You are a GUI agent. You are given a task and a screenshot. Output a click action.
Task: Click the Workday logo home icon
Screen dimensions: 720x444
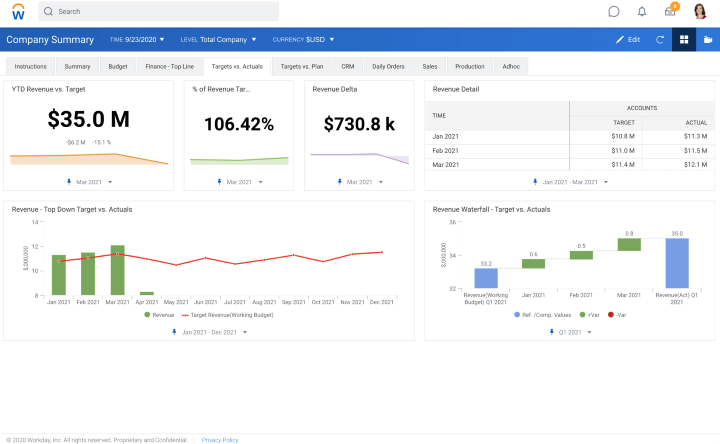[16, 12]
